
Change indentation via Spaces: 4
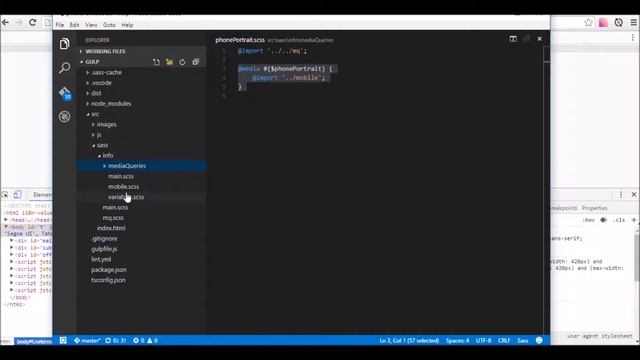pyautogui.click(x=458, y=340)
